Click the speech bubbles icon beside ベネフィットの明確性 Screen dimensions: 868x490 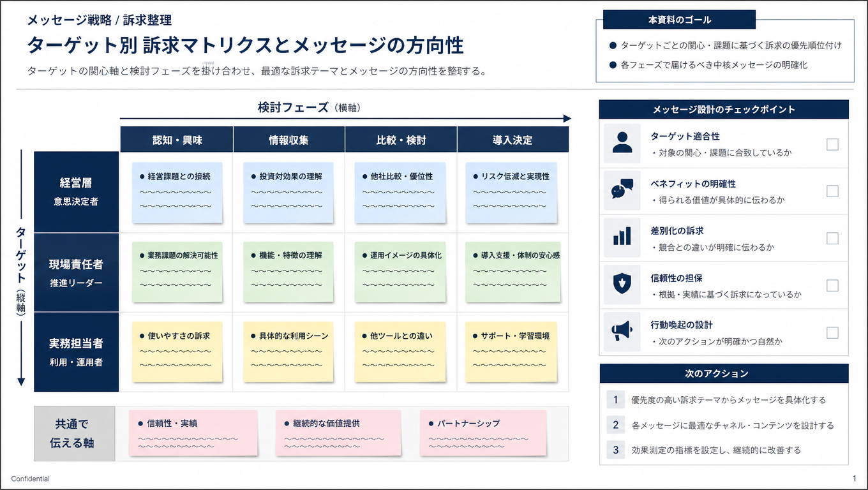point(622,190)
